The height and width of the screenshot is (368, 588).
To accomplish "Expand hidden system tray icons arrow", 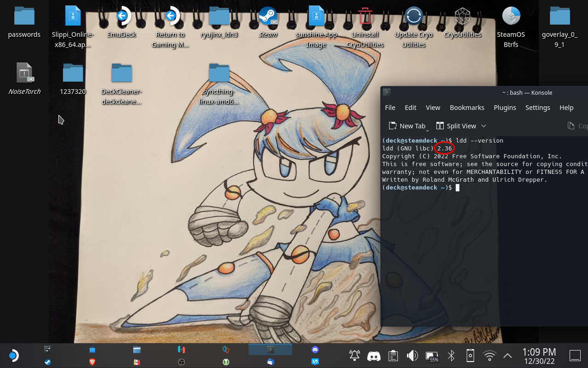I will [x=508, y=356].
